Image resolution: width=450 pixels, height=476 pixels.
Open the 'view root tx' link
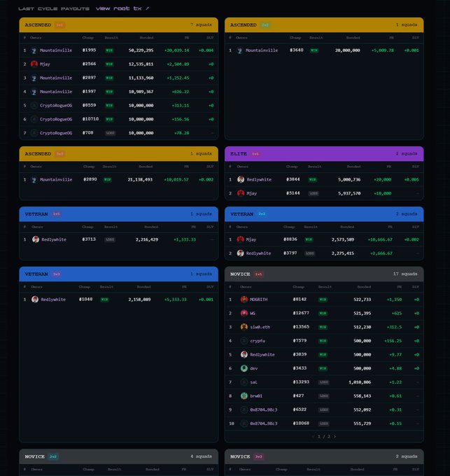[x=122, y=8]
